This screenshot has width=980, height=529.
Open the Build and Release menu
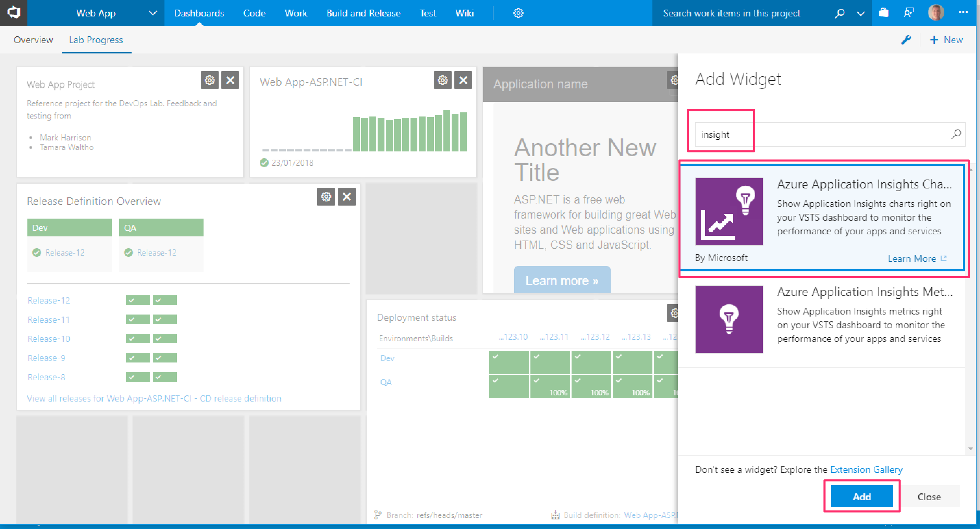363,13
